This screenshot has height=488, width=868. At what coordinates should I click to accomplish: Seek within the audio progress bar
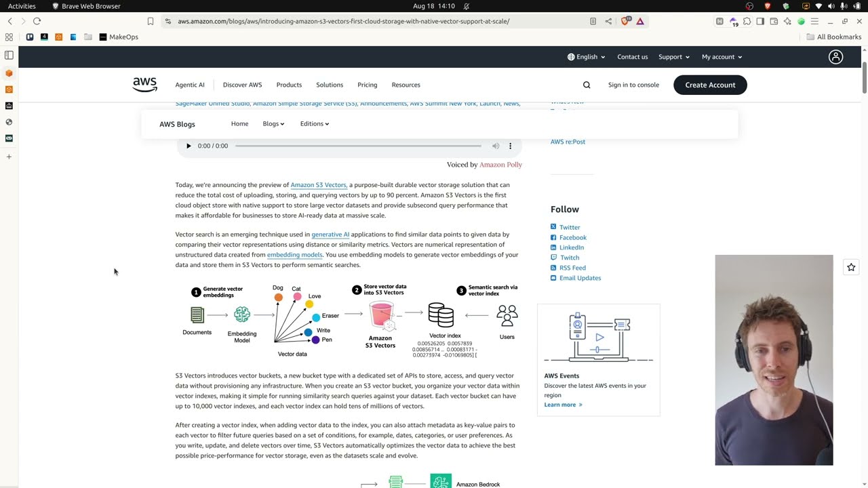click(358, 146)
